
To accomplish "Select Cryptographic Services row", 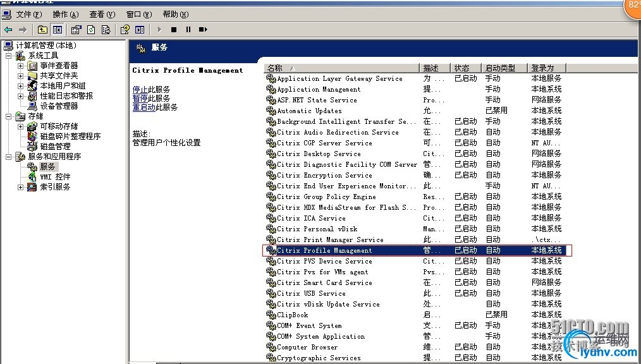I will click(415, 358).
